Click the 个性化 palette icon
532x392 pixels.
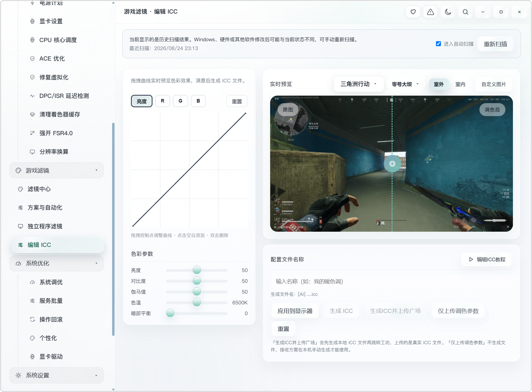(32, 338)
